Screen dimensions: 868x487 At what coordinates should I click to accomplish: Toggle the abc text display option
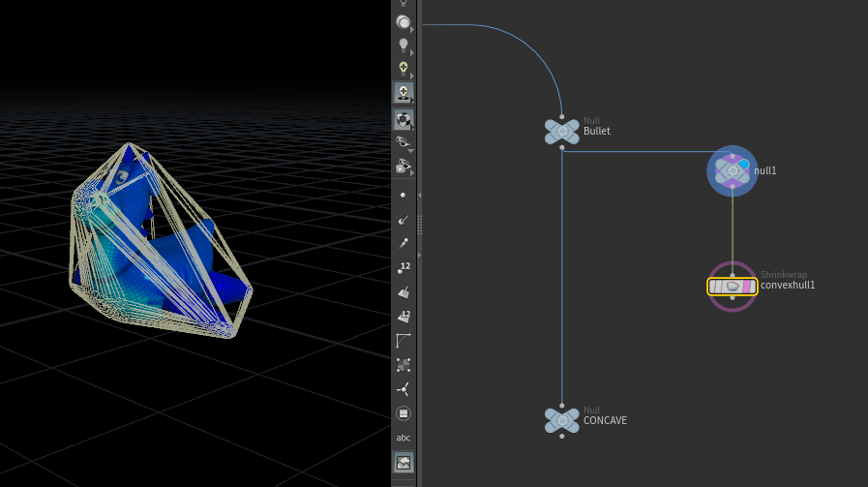coord(403,438)
